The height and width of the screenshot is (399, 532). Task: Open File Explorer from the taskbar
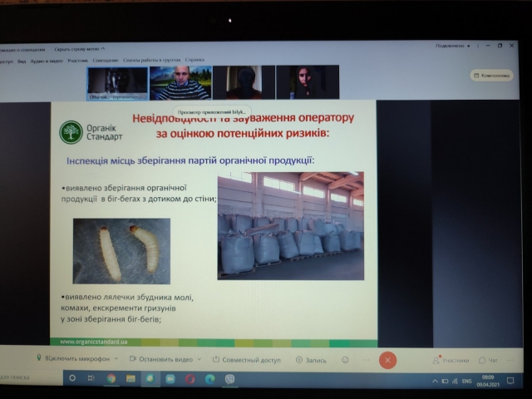[131, 378]
